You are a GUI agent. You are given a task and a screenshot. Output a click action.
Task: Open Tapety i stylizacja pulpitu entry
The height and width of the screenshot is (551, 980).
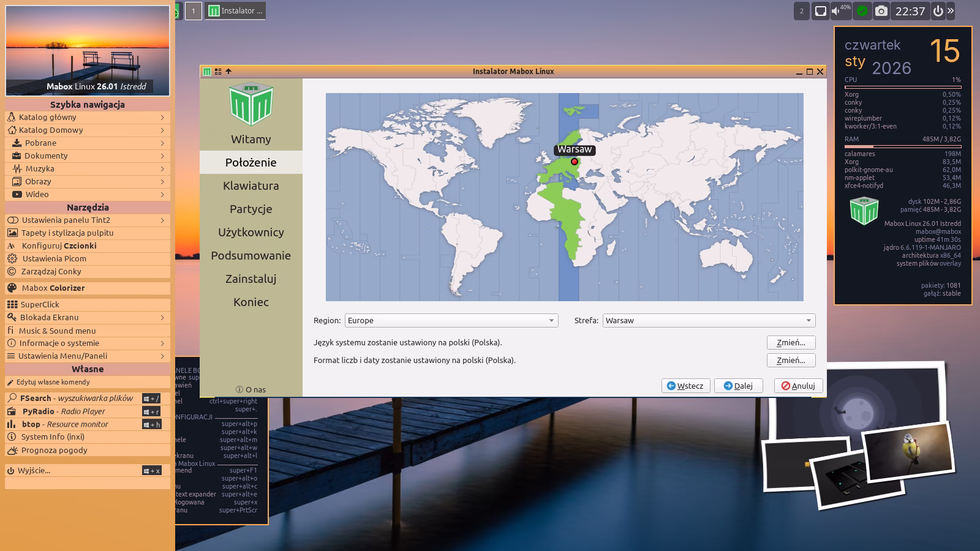coord(67,233)
